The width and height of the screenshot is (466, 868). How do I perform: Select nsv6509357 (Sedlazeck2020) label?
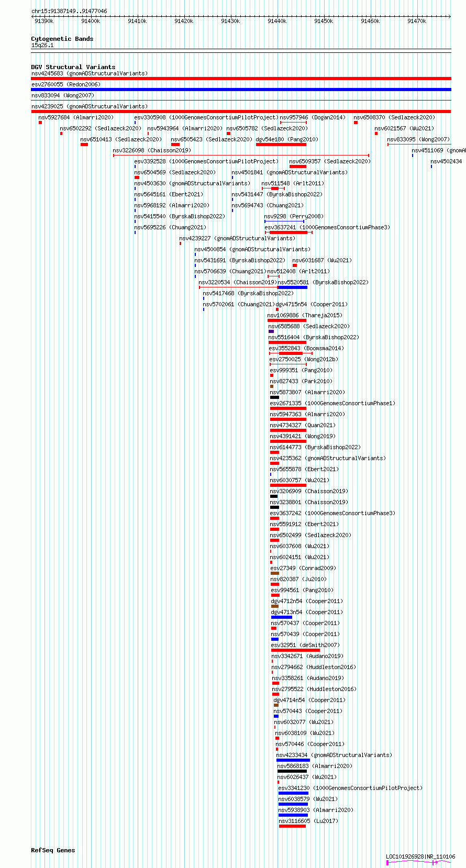point(330,161)
